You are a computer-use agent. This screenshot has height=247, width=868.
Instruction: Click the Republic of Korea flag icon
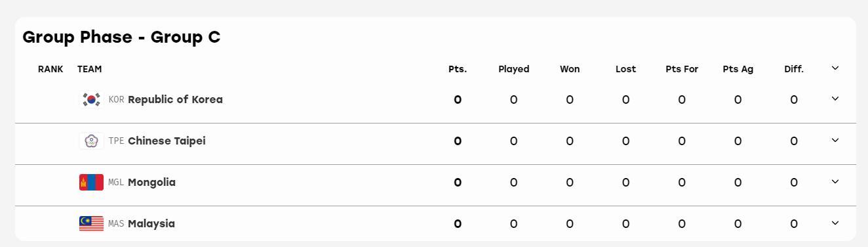pyautogui.click(x=91, y=100)
